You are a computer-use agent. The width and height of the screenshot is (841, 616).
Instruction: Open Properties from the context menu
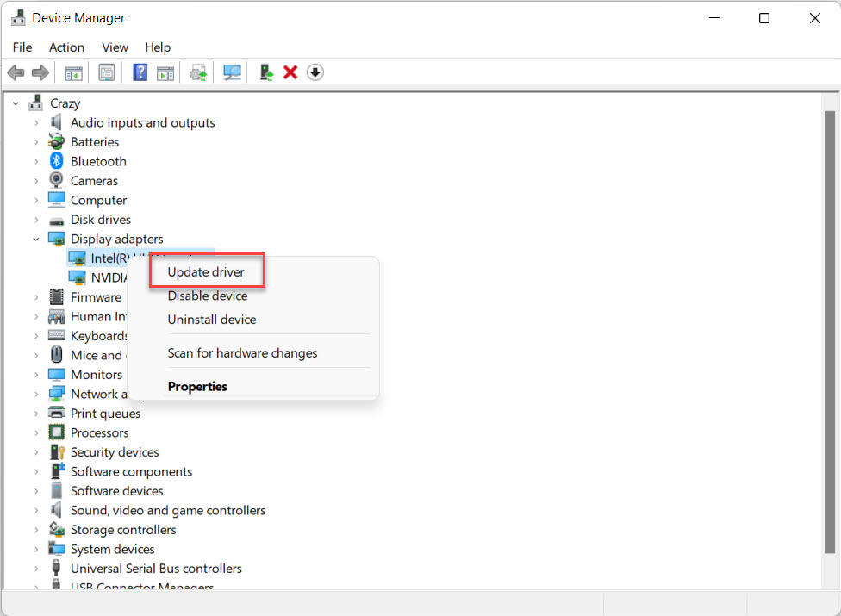pos(197,387)
